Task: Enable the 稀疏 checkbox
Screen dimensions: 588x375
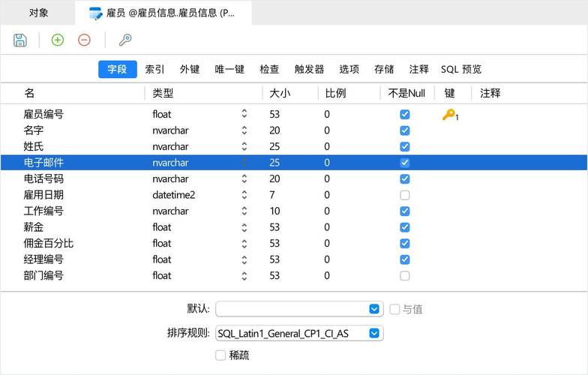Action: 220,355
